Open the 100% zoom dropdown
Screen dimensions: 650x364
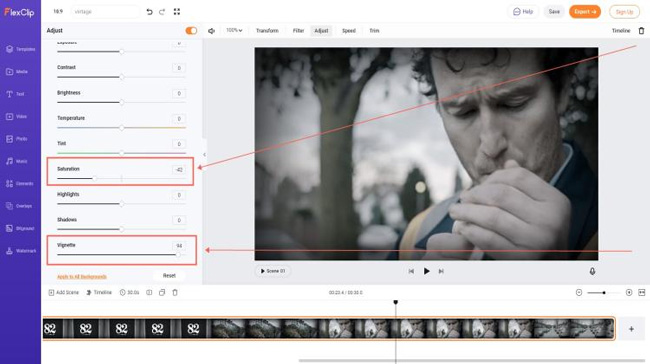234,30
